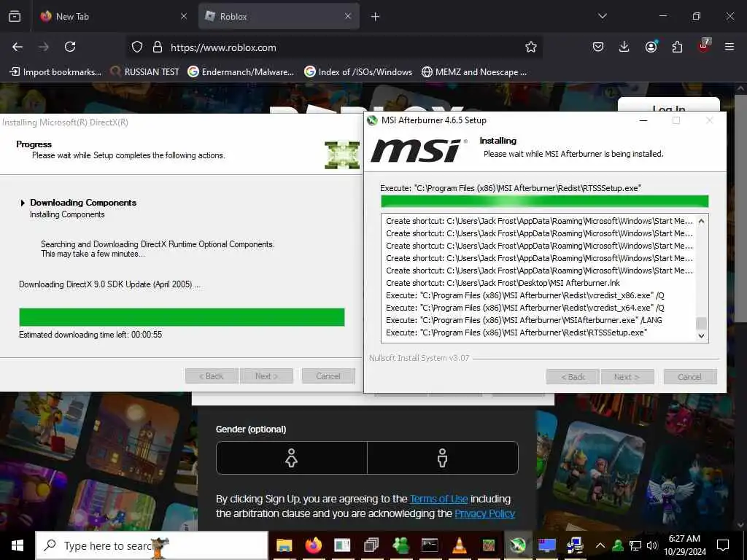Select male gender option on Roblox

443,458
